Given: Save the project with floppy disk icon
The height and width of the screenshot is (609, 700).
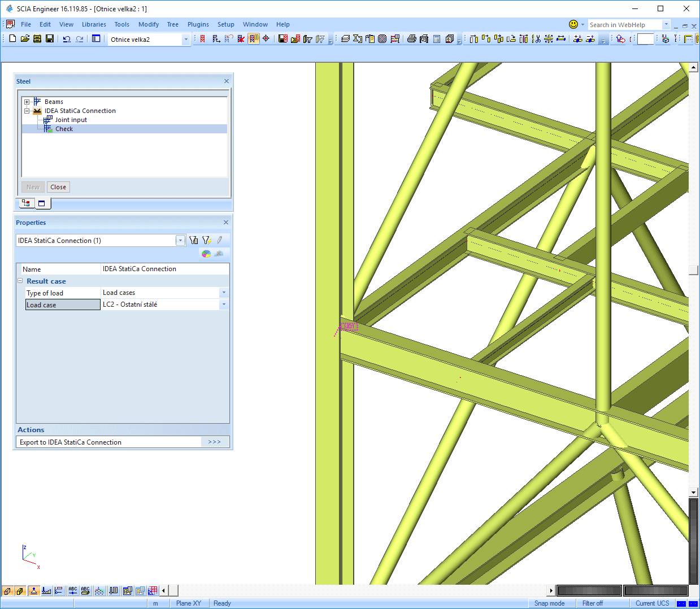Looking at the screenshot, I should [x=50, y=39].
